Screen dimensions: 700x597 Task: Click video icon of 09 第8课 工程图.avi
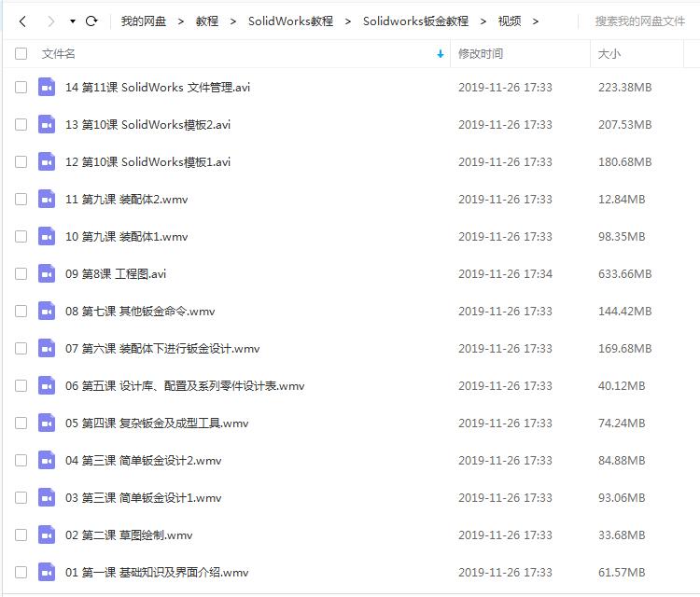47,273
